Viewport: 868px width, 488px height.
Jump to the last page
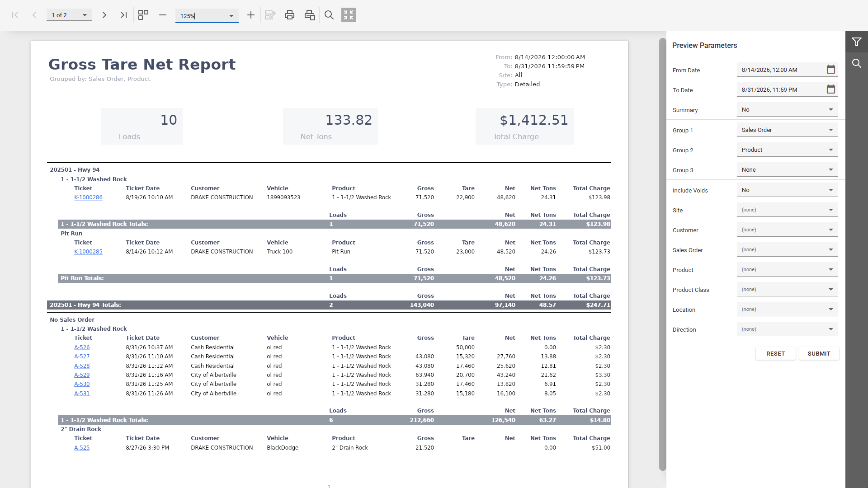click(123, 15)
